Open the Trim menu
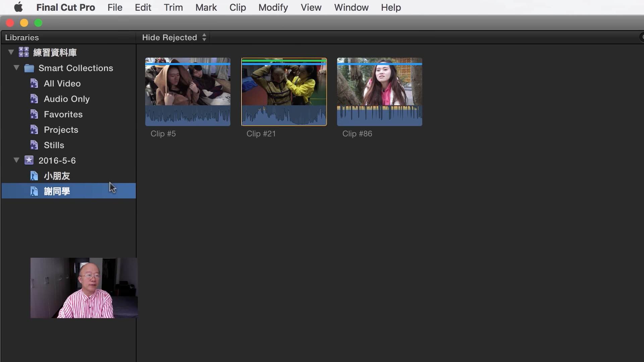Viewport: 644px width, 362px height. (x=173, y=7)
